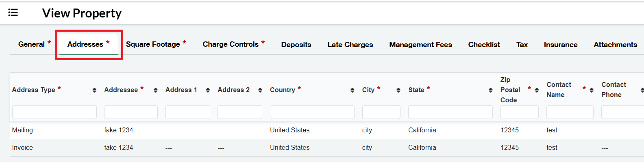Click 'United States' in Invoice row
The image size is (644, 162).
pos(290,147)
